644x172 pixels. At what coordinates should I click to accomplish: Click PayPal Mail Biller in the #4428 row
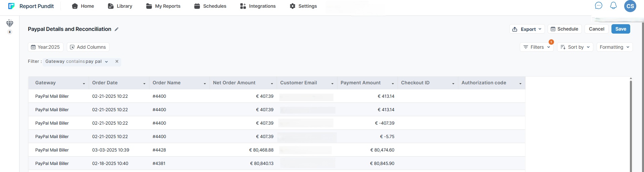pos(52,150)
